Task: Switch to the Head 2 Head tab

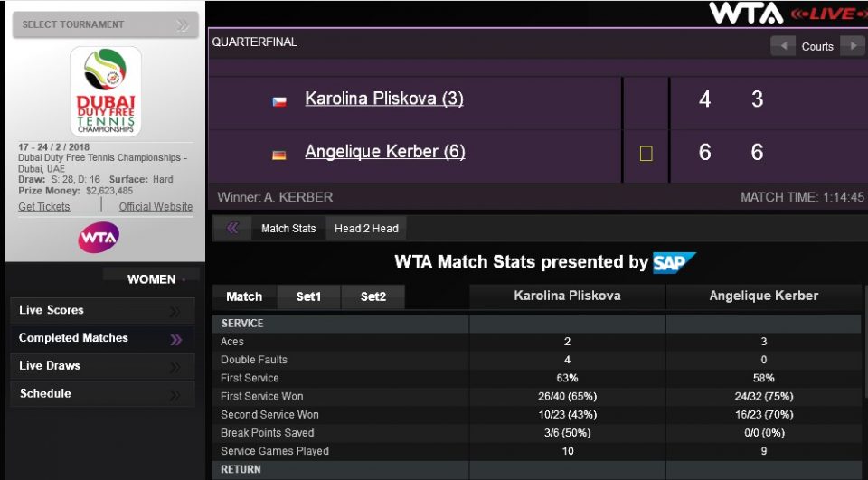Action: coord(365,229)
